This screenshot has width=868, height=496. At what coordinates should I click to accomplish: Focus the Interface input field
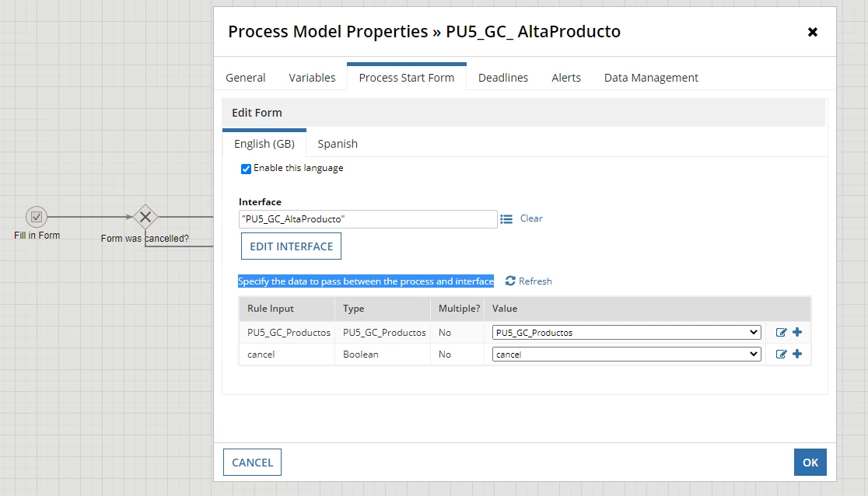tap(368, 219)
